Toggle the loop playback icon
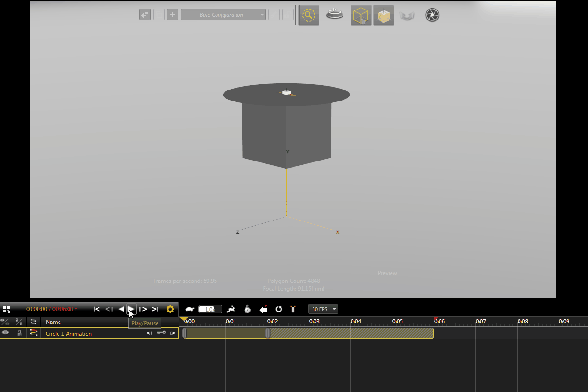Screen dimensions: 588x392 pos(279,309)
